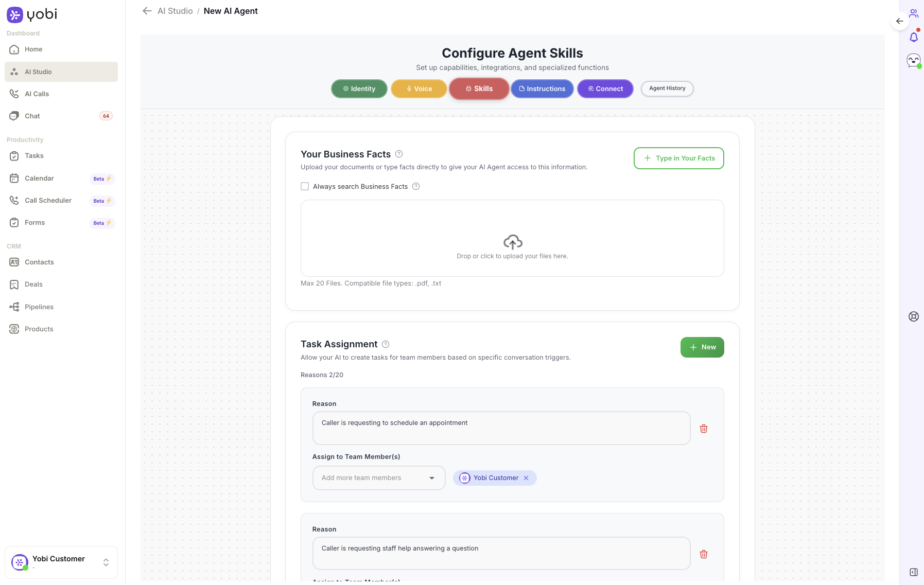Screen dimensions: 924x585
Task: Edit staff help question reason field
Action: (x=501, y=554)
